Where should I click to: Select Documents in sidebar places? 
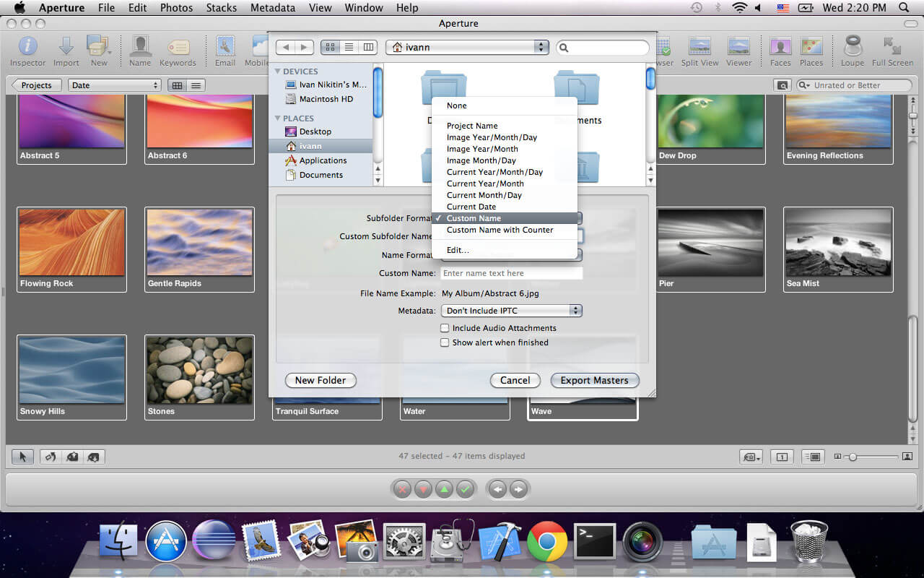pos(313,175)
